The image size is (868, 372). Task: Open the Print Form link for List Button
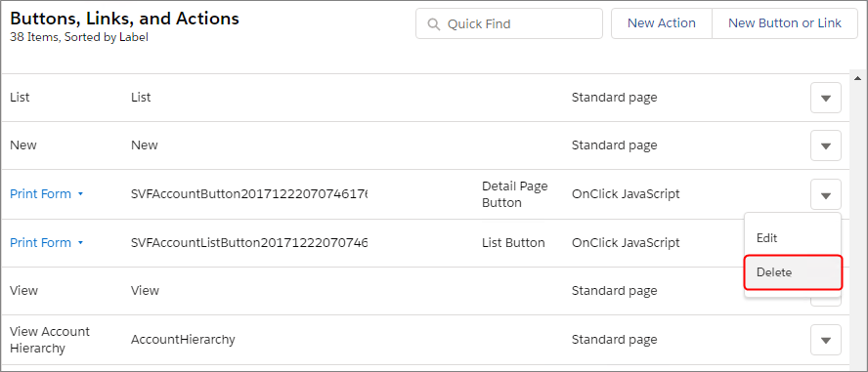(x=40, y=243)
